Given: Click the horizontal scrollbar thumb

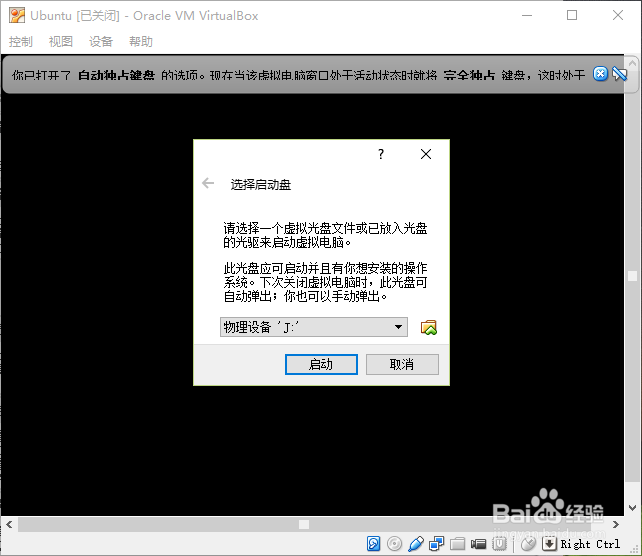Looking at the screenshot, I should pyautogui.click(x=304, y=524).
